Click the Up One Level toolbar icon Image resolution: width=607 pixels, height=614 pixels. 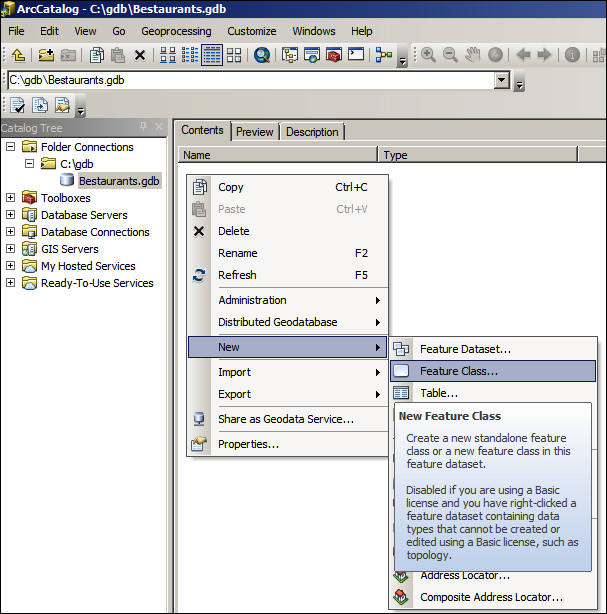[x=18, y=55]
